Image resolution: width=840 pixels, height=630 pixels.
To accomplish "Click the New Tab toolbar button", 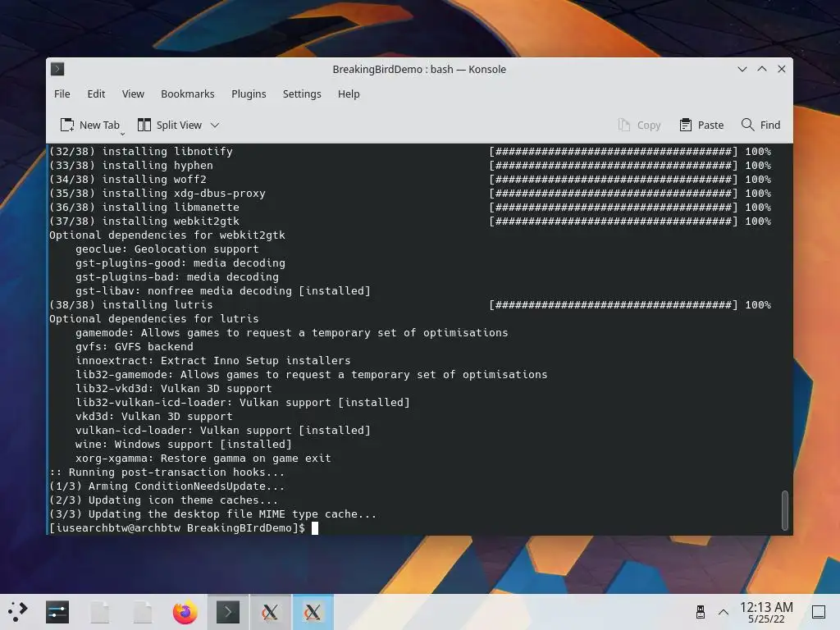I will pos(89,125).
